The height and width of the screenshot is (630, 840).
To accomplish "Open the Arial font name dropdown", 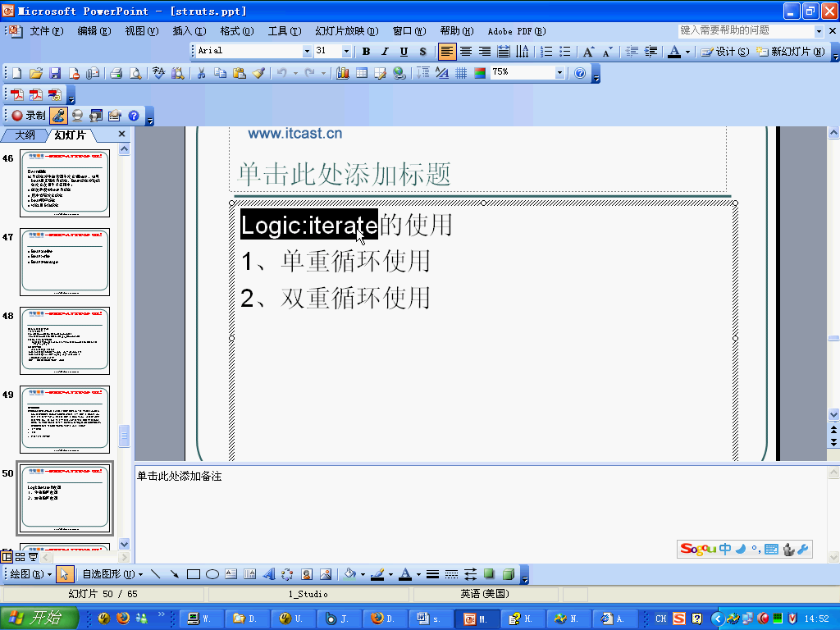I will click(307, 51).
